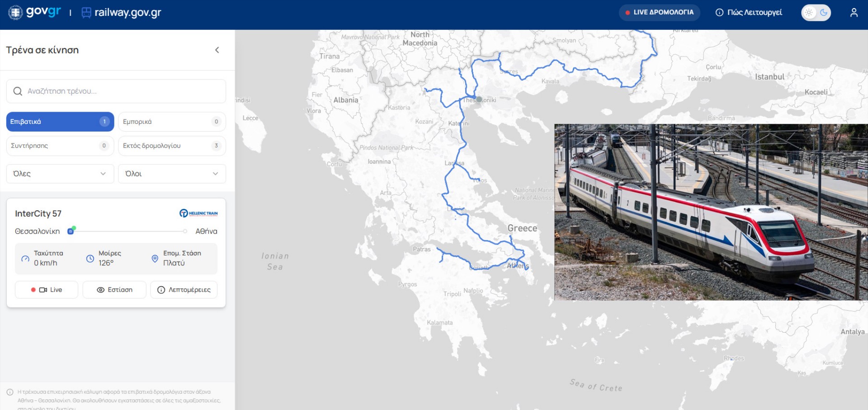The width and height of the screenshot is (868, 410).
Task: Click the speedometer icon next to Ταχύτητα
Action: point(25,259)
